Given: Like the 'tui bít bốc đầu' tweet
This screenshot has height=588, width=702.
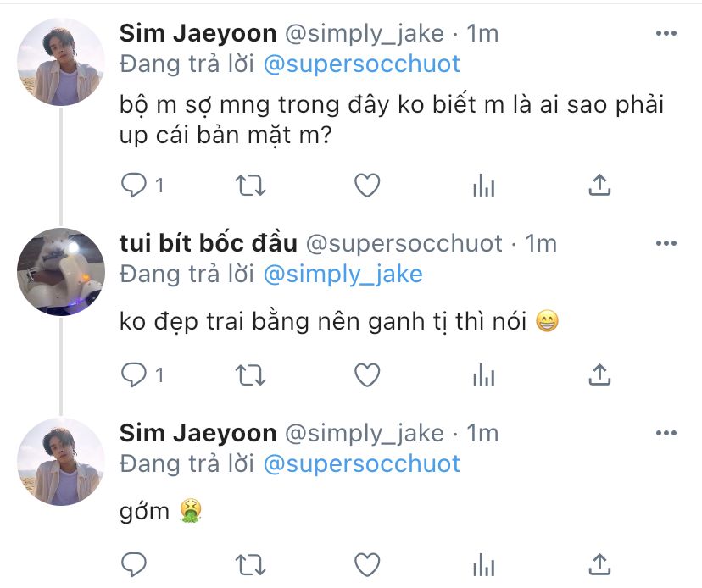Looking at the screenshot, I should 366,374.
